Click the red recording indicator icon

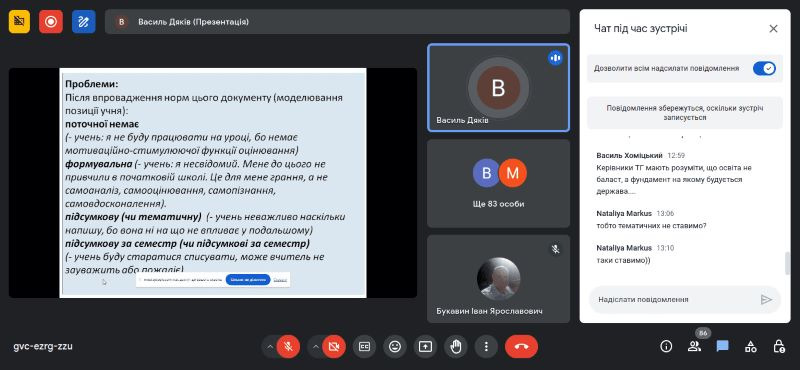coord(51,21)
